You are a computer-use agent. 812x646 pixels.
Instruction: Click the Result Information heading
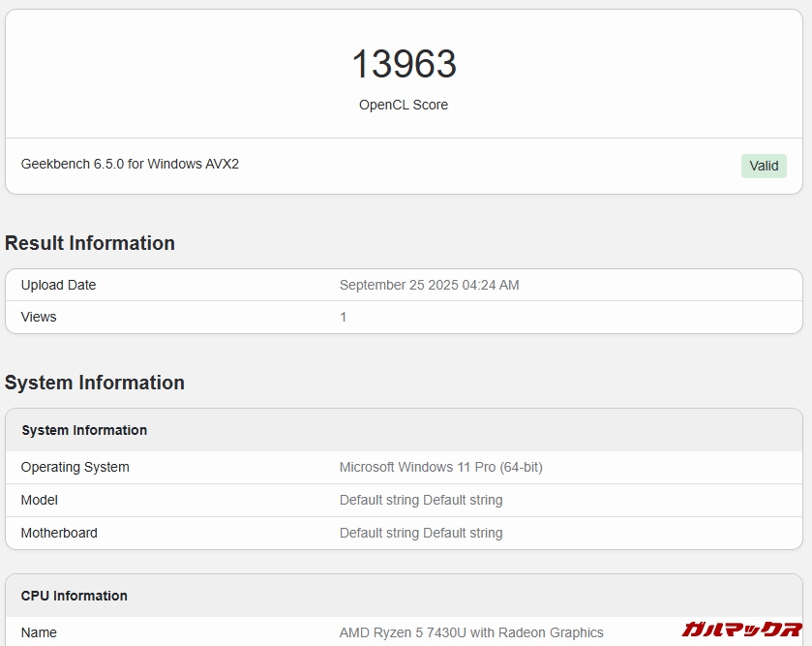[90, 243]
